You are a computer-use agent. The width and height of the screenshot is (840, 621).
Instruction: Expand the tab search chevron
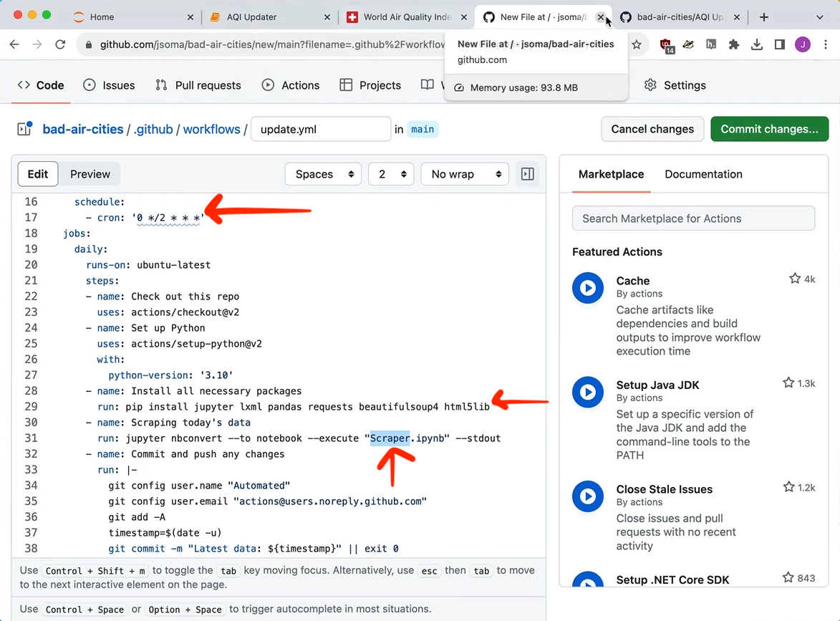pyautogui.click(x=820, y=17)
